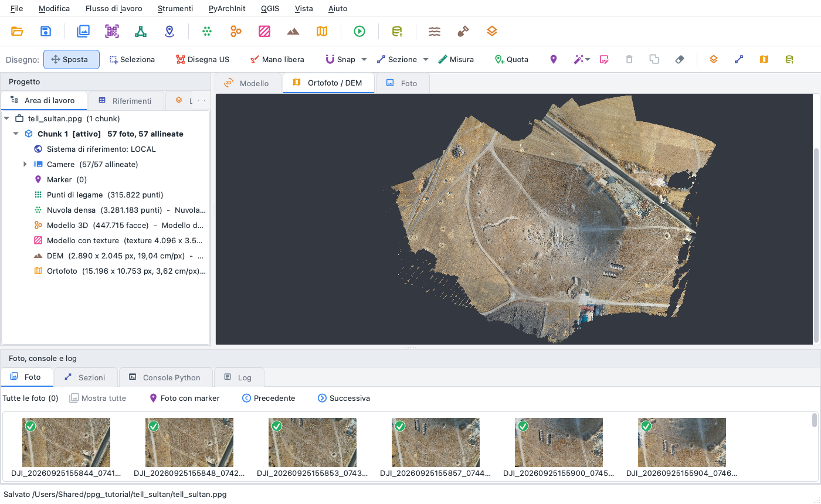Click the green dots dense cloud icon
This screenshot has height=504, width=821.
click(x=207, y=32)
